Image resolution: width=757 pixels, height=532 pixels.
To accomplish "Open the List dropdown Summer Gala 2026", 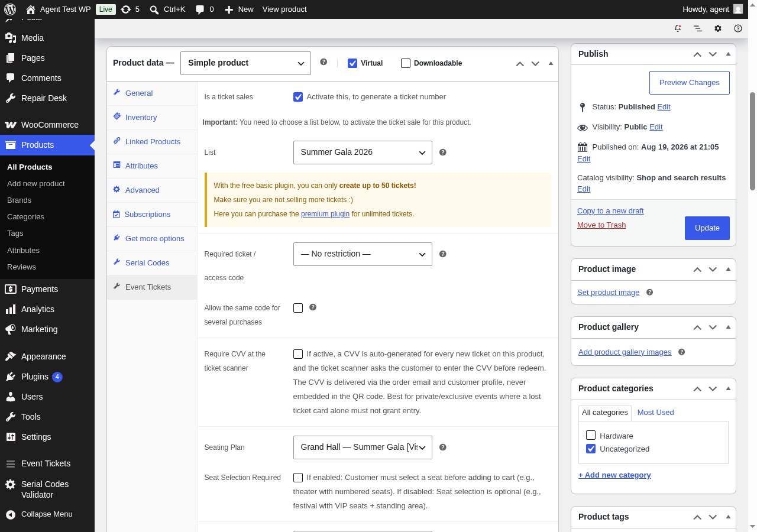I will (x=363, y=152).
